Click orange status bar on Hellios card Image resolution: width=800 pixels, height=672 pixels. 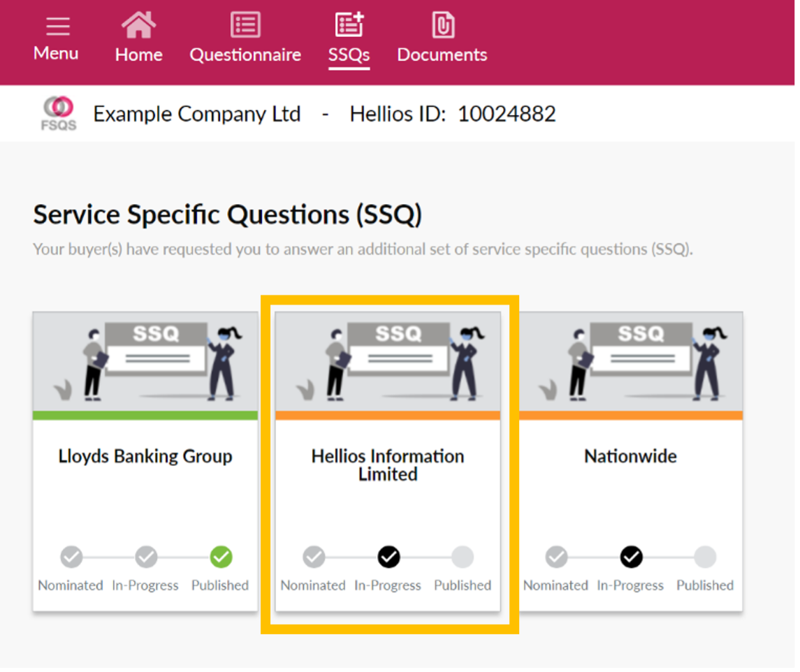click(x=388, y=416)
